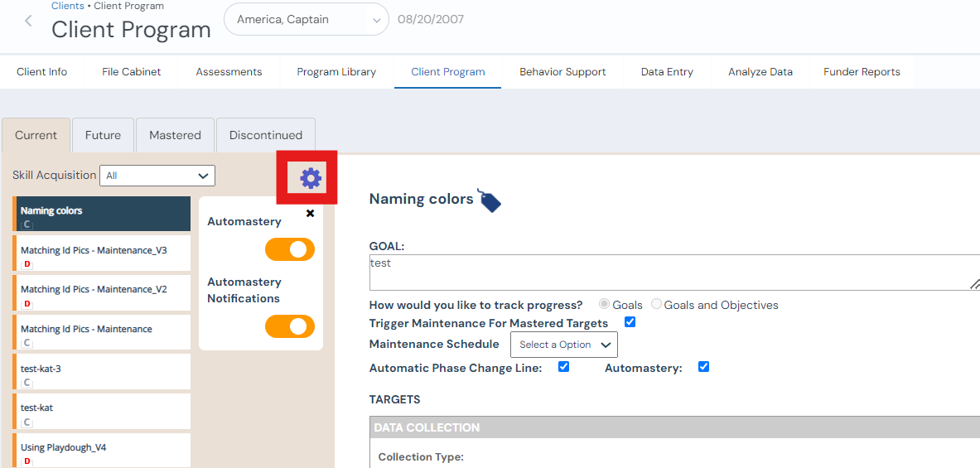Click the Clients breadcrumb link
Screen dimensions: 980x468
click(68, 6)
